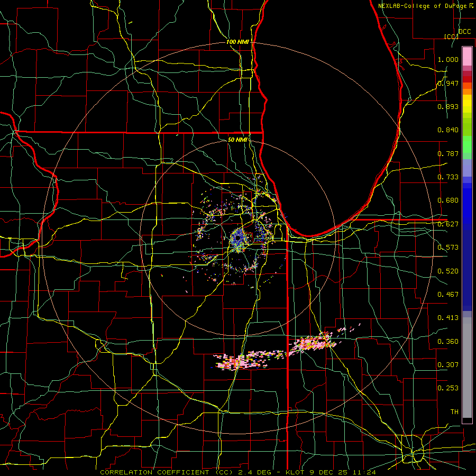This screenshot has height=476, width=476.
Task: Click the 0.733 scale value
Action: (448, 177)
